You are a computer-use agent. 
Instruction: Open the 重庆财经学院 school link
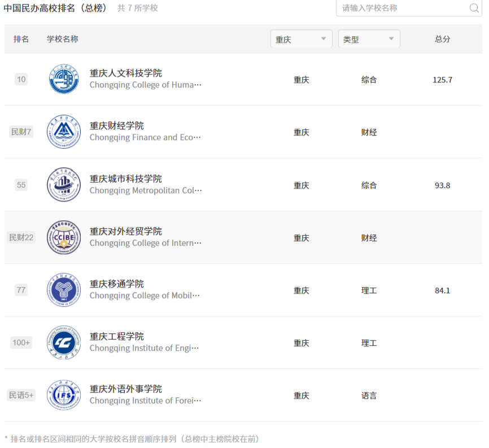(x=117, y=126)
